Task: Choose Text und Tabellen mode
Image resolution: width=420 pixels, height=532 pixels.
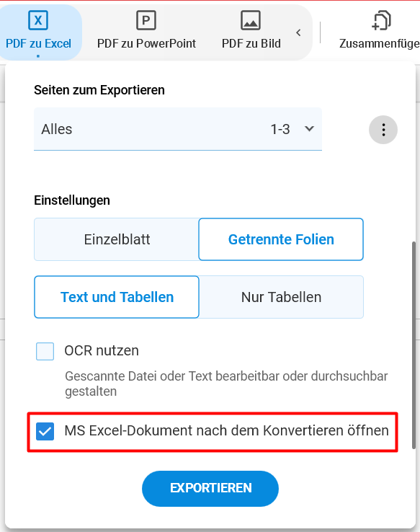Action: click(117, 297)
